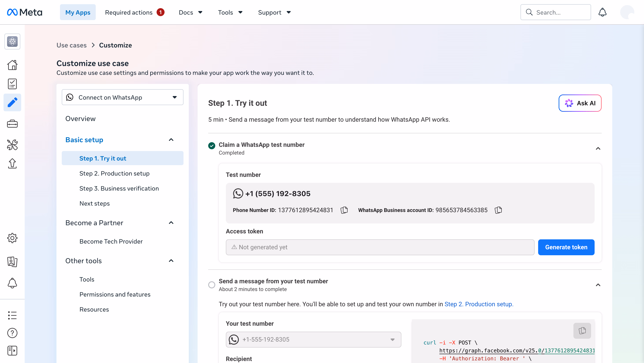644x363 pixels.
Task: Click the Generate token button
Action: point(566,247)
